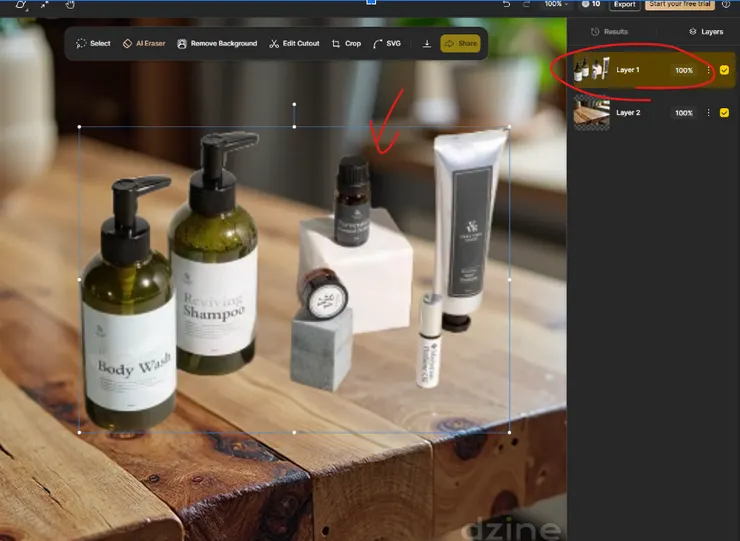Click the download icon in floating toolbar
The image size is (740, 541).
tap(427, 43)
